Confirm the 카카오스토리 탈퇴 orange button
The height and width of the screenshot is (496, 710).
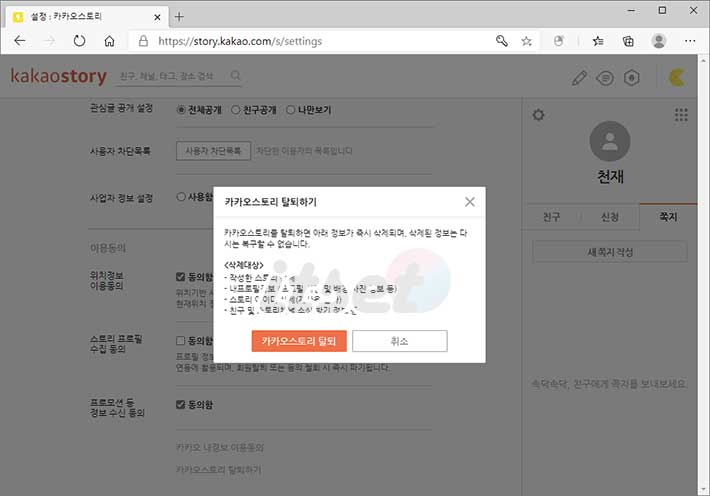pyautogui.click(x=299, y=341)
